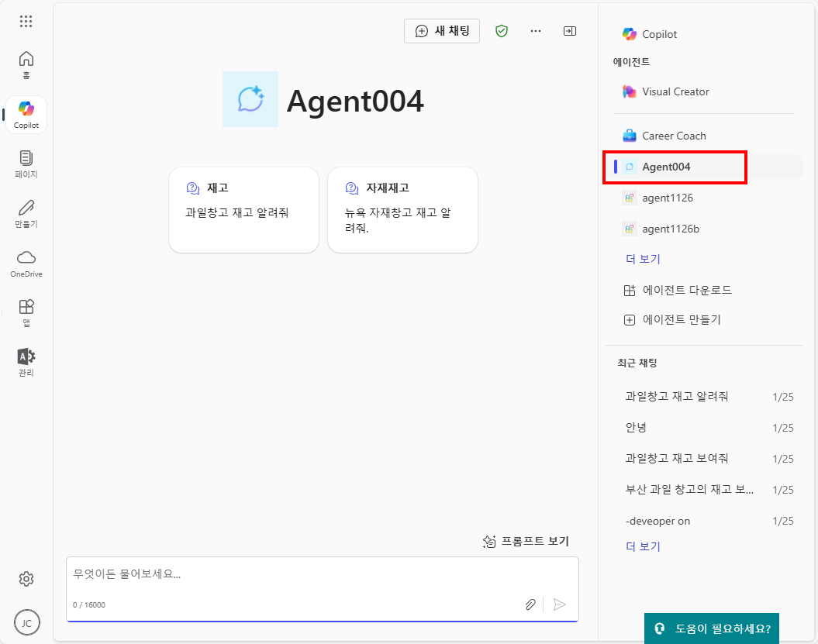The width and height of the screenshot is (818, 644).
Task: Select Agent004 in agent list
Action: point(709,167)
